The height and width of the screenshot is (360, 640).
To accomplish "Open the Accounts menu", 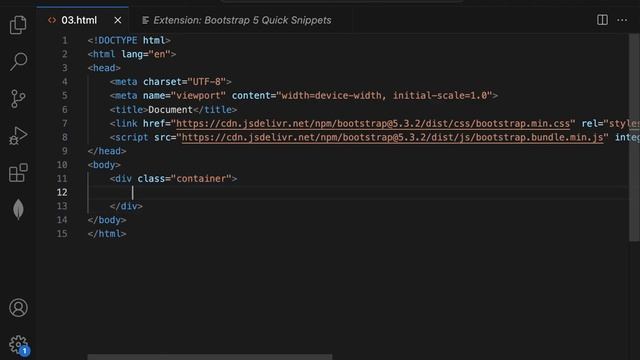I will click(18, 308).
